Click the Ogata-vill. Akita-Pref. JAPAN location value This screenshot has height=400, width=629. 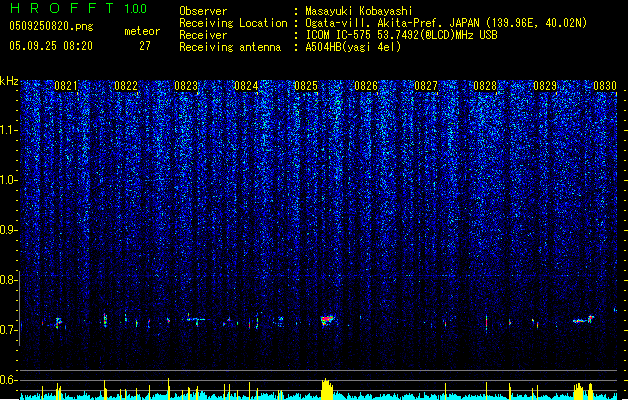446,23
